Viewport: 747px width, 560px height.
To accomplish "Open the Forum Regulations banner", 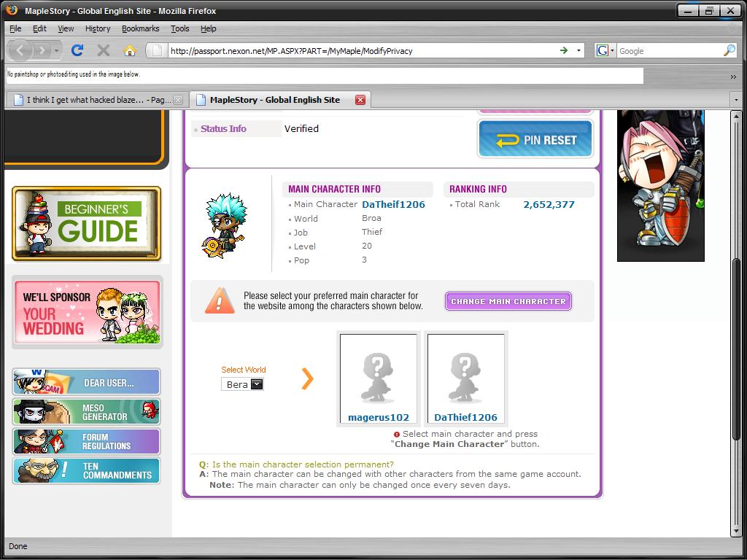I will pyautogui.click(x=86, y=441).
